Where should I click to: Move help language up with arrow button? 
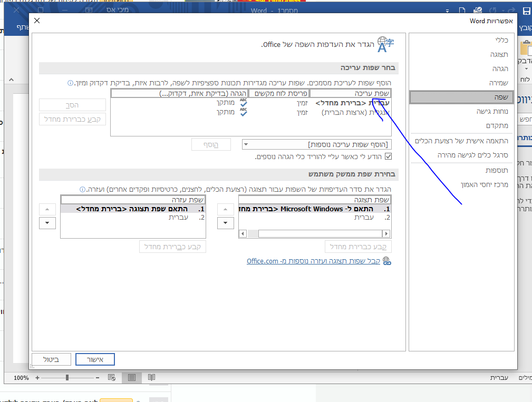(47, 210)
